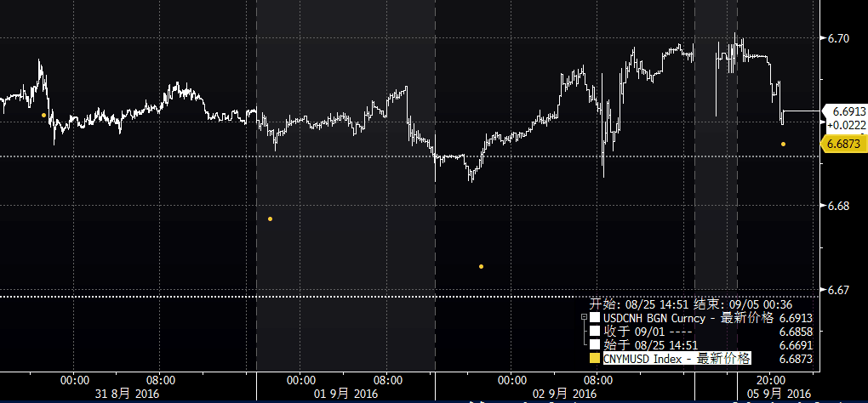The width and height of the screenshot is (868, 403).
Task: Click the 6.68 price axis label
Action: point(838,206)
